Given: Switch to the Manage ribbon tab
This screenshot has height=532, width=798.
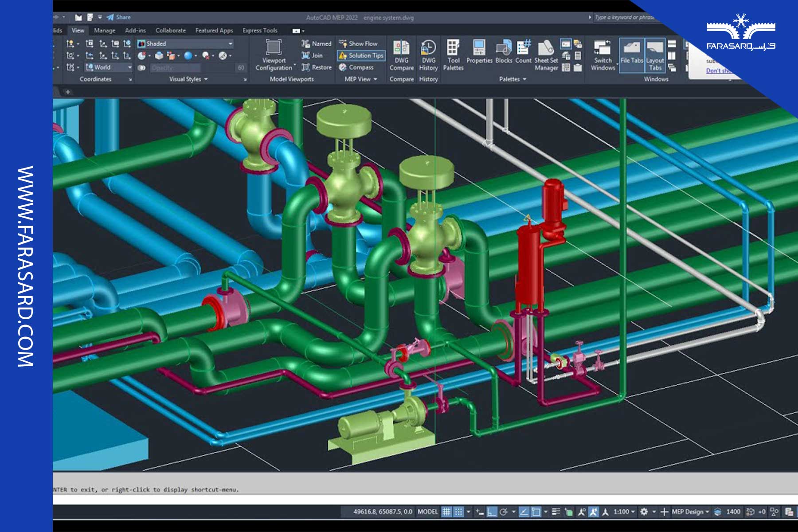Looking at the screenshot, I should (104, 31).
